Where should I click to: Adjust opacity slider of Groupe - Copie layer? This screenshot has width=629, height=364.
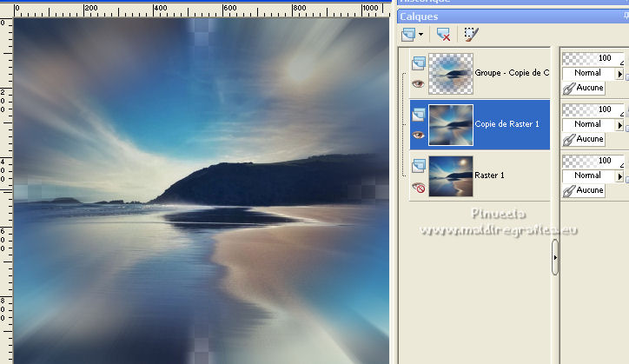(x=593, y=58)
